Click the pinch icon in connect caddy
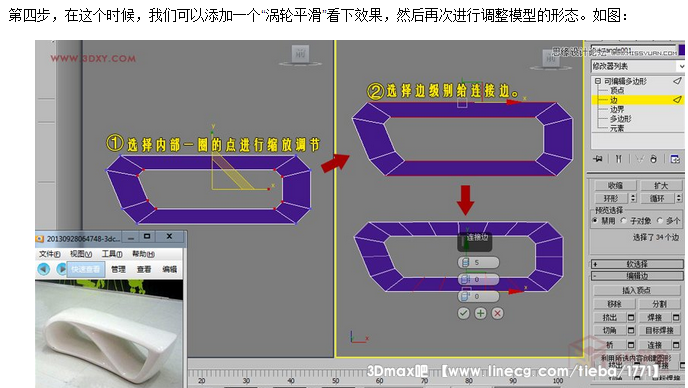 pos(465,279)
